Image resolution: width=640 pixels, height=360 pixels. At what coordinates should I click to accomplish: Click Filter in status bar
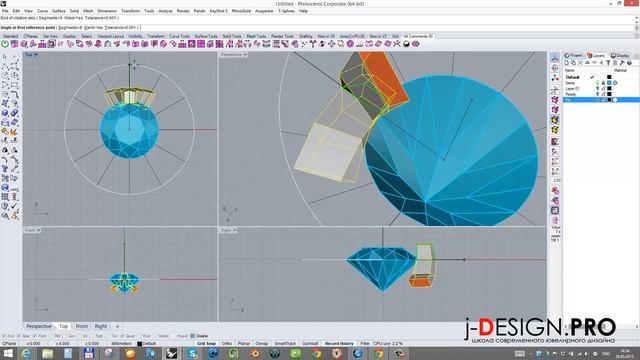(365, 344)
